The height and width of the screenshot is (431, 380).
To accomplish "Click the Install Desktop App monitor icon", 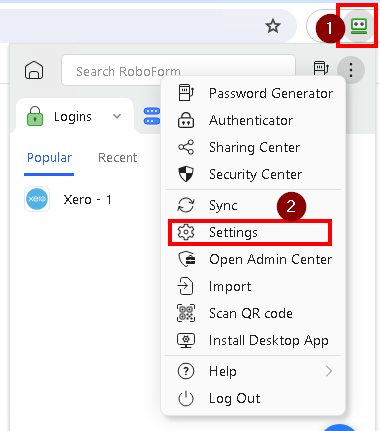I will (186, 340).
